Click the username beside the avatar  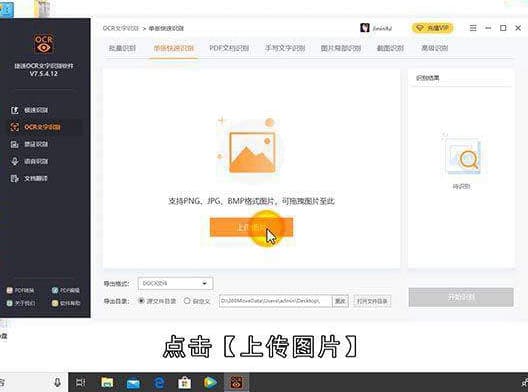382,28
